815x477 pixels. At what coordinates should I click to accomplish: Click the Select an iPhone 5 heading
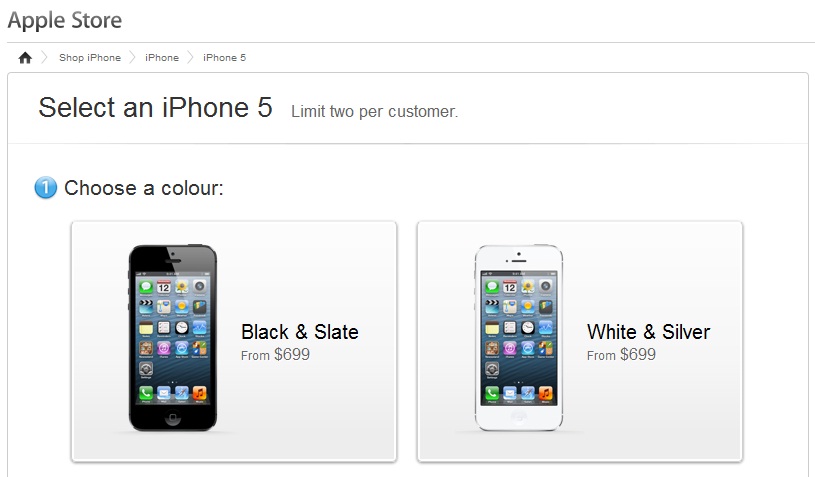point(155,108)
